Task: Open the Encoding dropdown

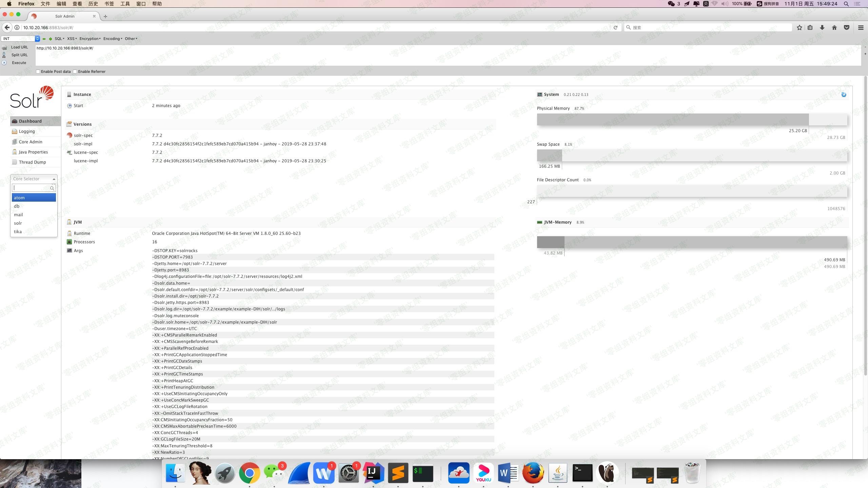Action: click(113, 39)
